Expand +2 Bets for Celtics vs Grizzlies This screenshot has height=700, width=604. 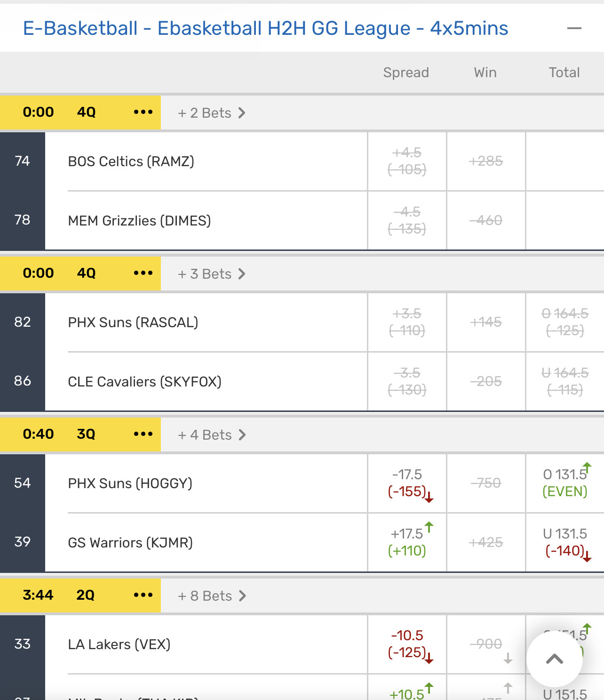coord(212,113)
